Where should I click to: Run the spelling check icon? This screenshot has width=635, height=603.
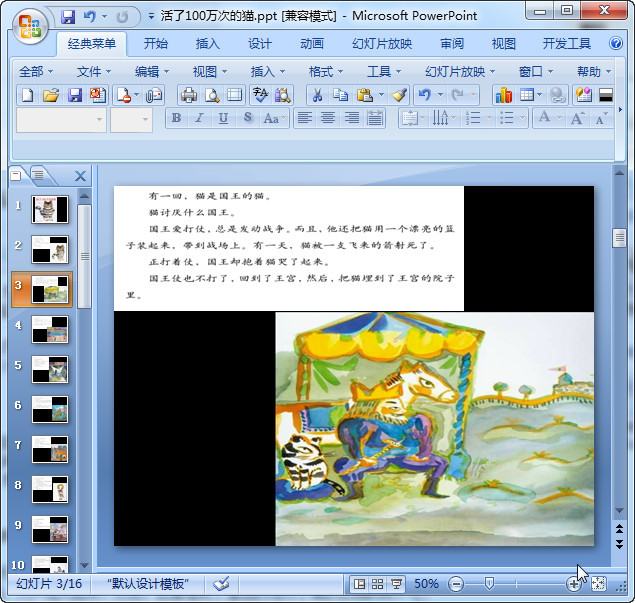pyautogui.click(x=260, y=96)
